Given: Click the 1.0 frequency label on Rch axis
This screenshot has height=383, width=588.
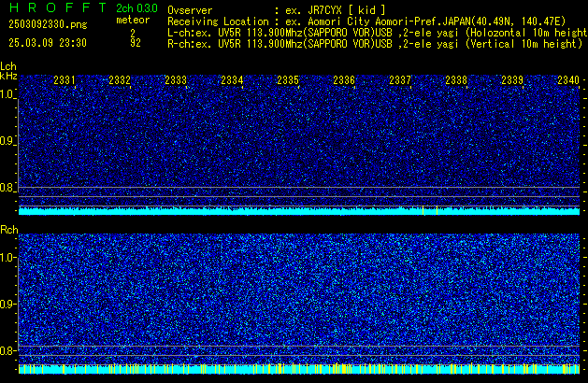Looking at the screenshot, I should point(7,258).
